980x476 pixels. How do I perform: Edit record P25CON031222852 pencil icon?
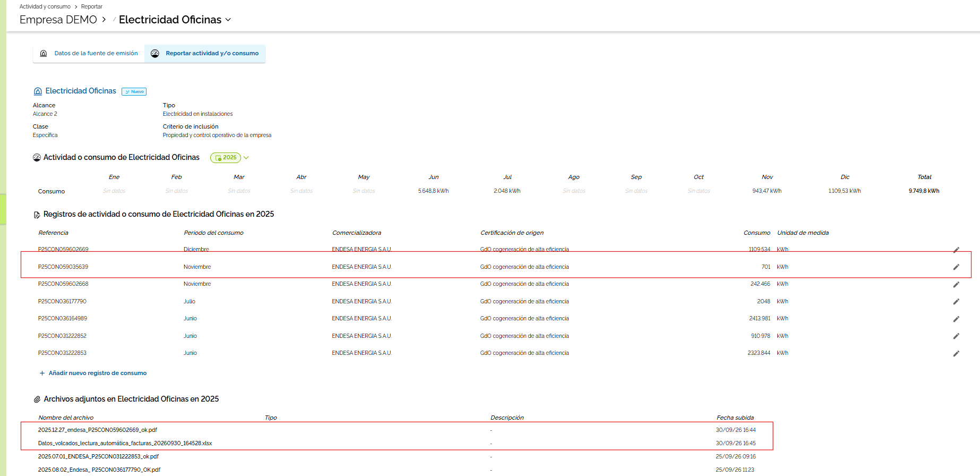coord(956,336)
